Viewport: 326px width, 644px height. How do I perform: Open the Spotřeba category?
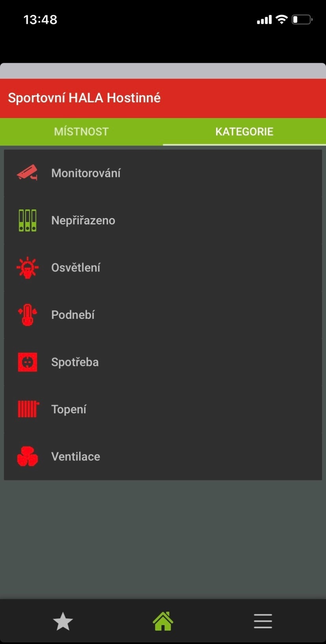pos(75,362)
